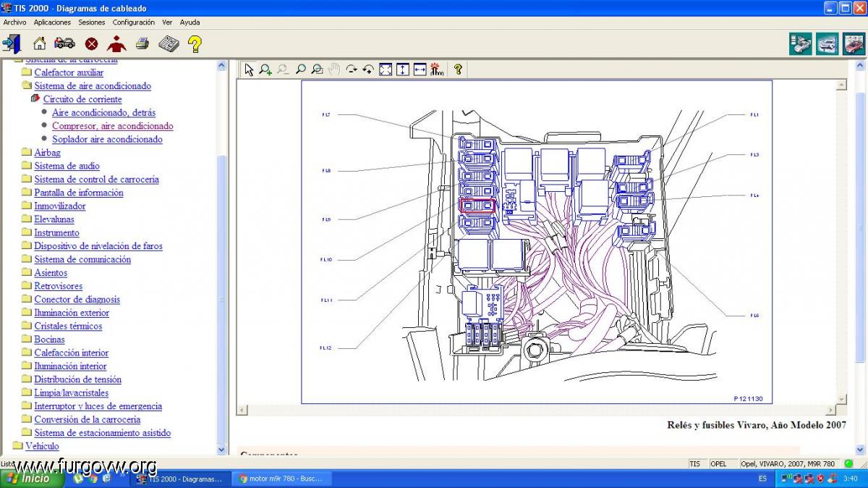Switch to Chrome motor m9r 780 taskbar window
This screenshot has width=868, height=488.
coord(281,479)
